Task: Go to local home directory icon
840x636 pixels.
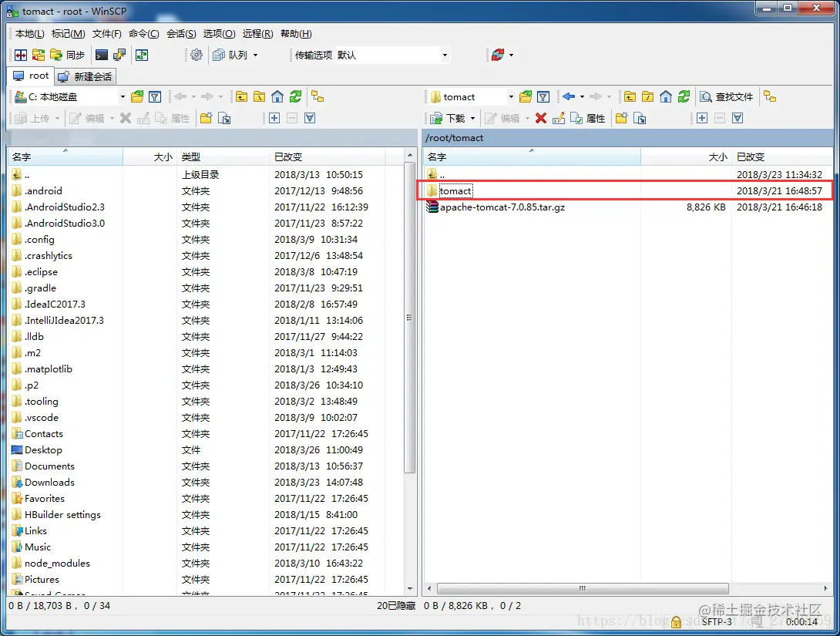Action: [x=277, y=96]
